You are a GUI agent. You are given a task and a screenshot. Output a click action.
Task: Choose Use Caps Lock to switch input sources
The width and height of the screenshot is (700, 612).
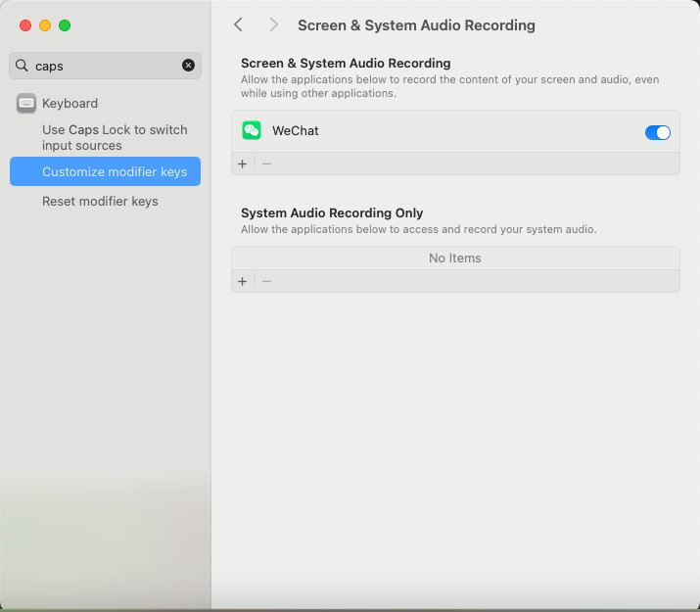114,137
